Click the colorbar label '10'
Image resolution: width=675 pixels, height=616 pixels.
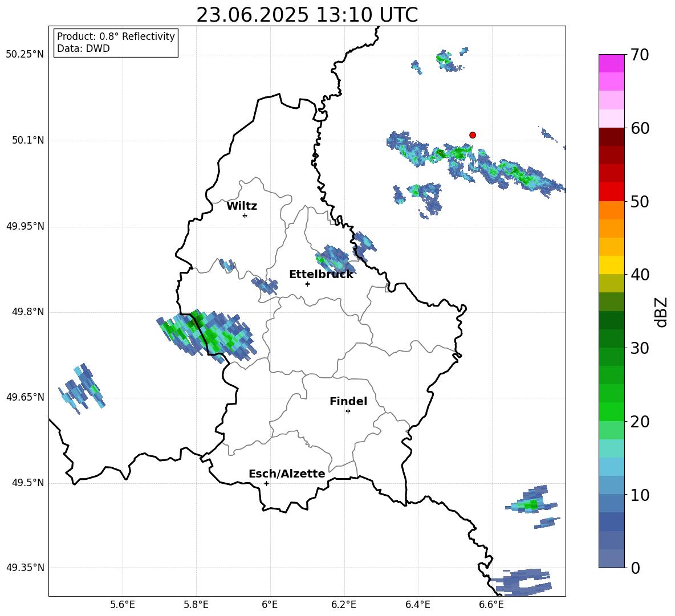[x=640, y=495]
